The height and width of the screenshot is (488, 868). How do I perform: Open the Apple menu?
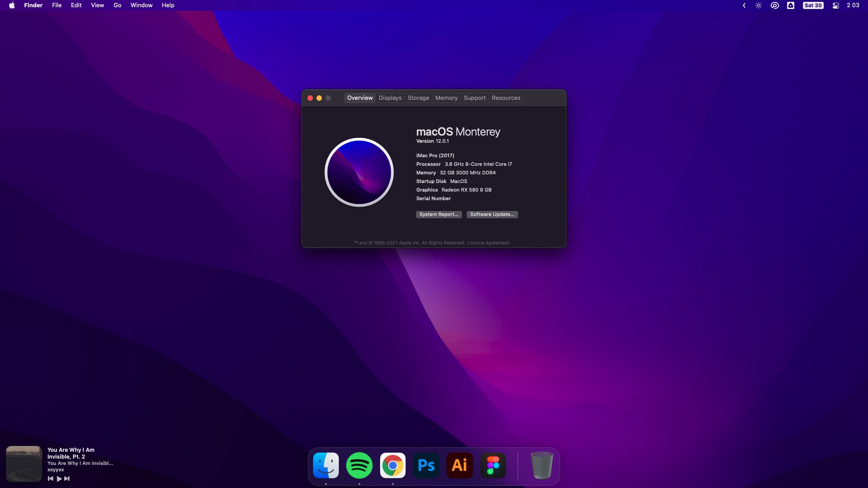point(12,5)
